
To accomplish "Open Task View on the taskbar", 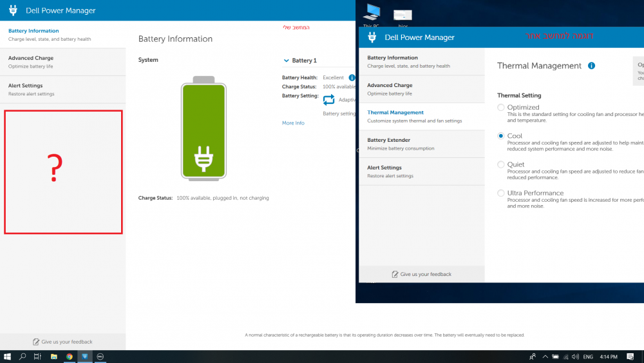I will click(37, 357).
